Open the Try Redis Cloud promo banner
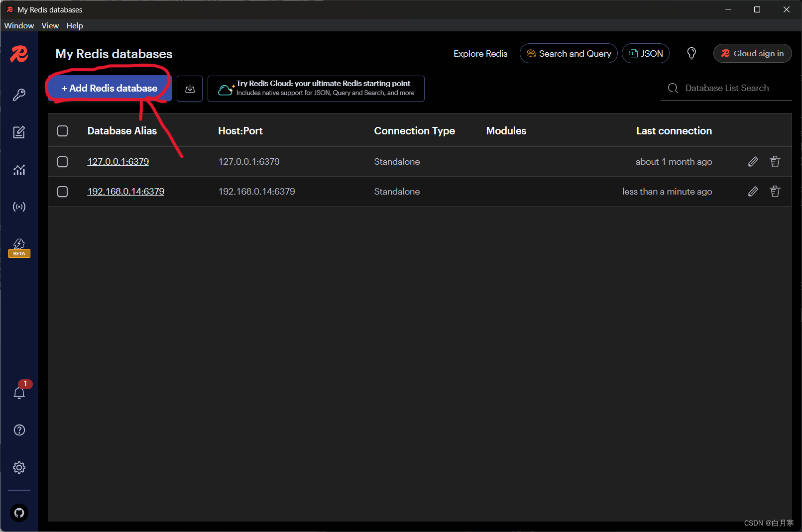 tap(316, 89)
